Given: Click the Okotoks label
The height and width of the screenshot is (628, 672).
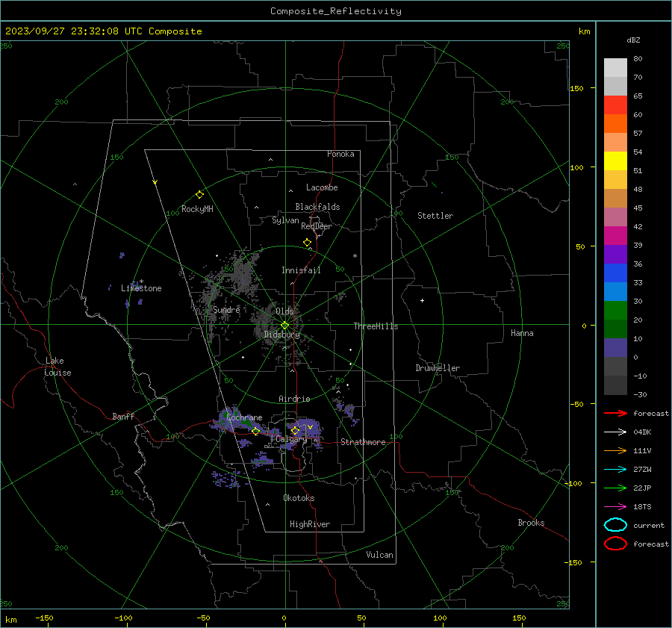Looking at the screenshot, I should (x=299, y=498).
